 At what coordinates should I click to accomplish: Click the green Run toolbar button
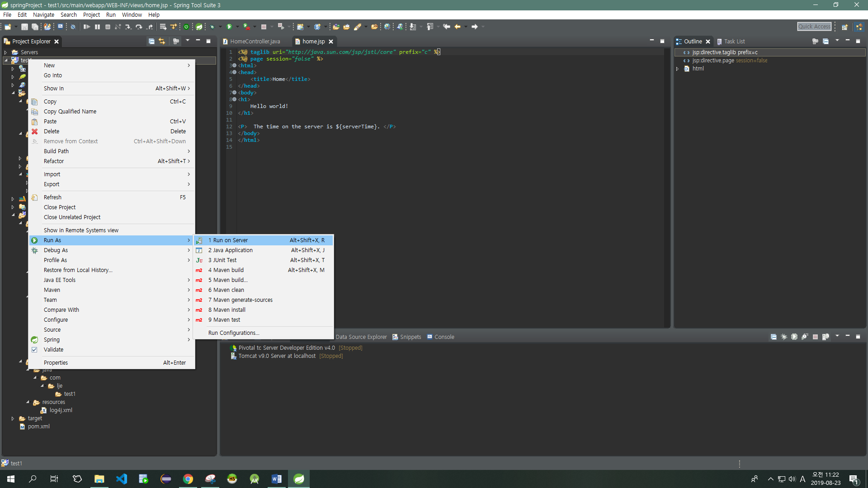coord(229,27)
